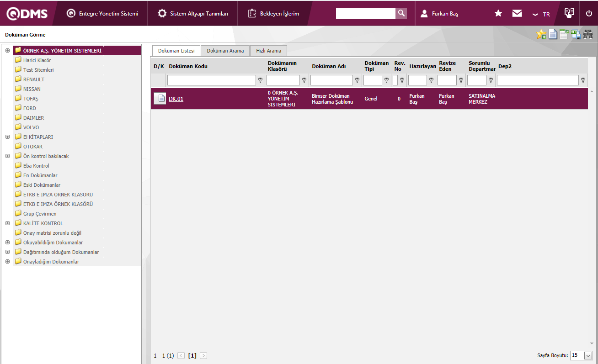Click filter icon for Doküman Tipi
This screenshot has height=364, width=598.
point(387,80)
